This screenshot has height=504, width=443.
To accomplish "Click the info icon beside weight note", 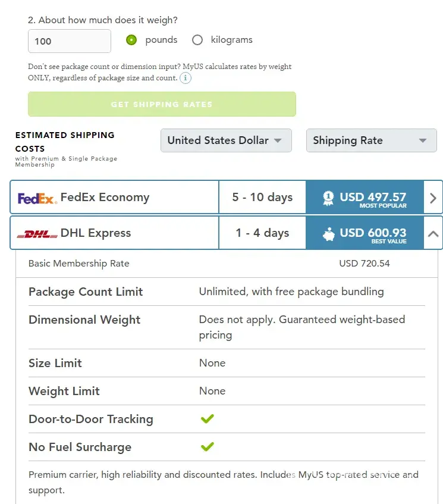I will click(186, 78).
